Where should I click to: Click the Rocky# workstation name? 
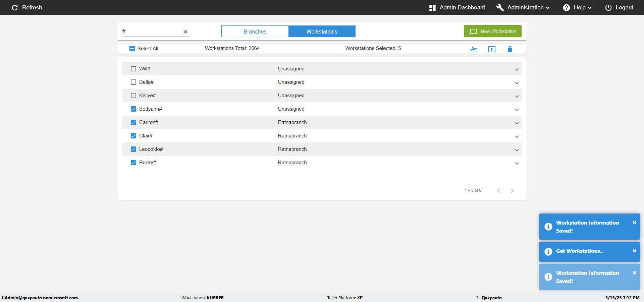click(x=148, y=163)
